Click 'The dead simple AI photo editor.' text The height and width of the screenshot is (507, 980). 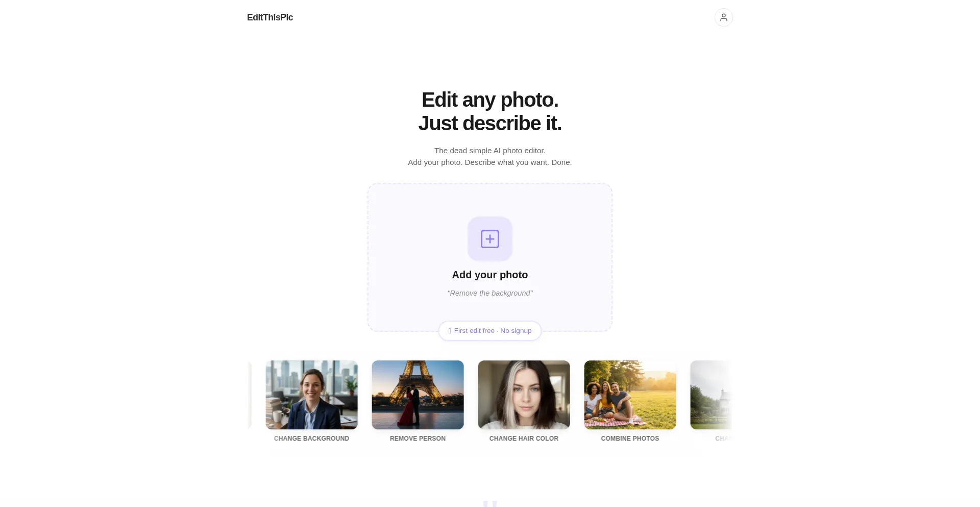pyautogui.click(x=490, y=151)
